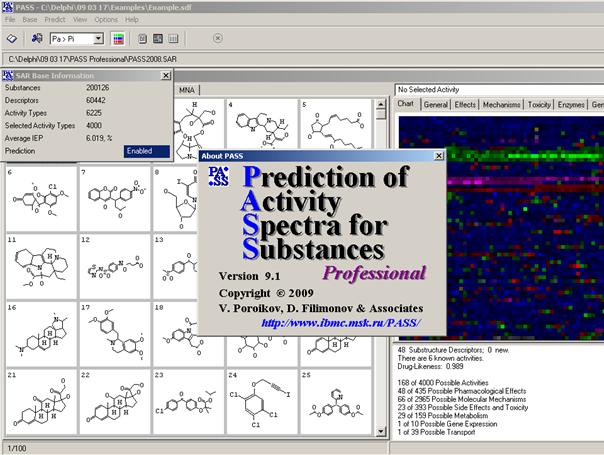
Task: Click 1 of 10 Possible Gene Expression line
Action: [x=447, y=424]
